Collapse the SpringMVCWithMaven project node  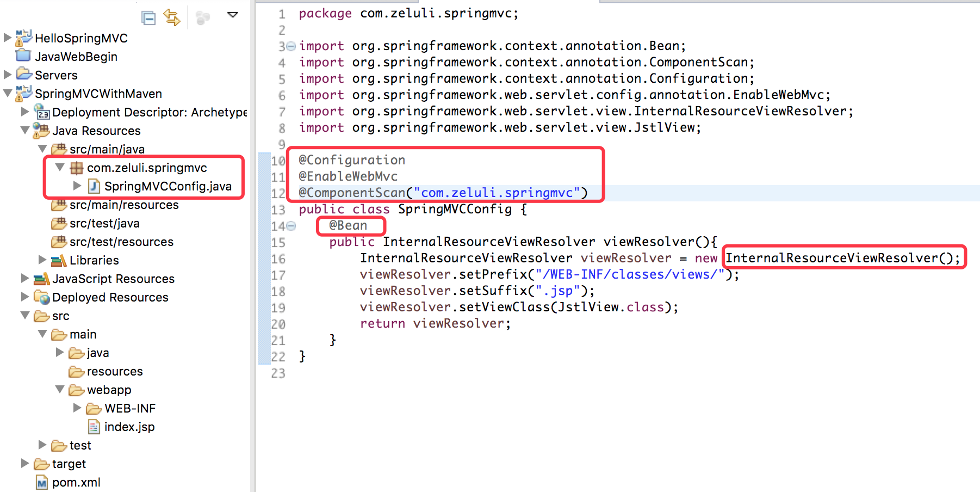point(8,93)
